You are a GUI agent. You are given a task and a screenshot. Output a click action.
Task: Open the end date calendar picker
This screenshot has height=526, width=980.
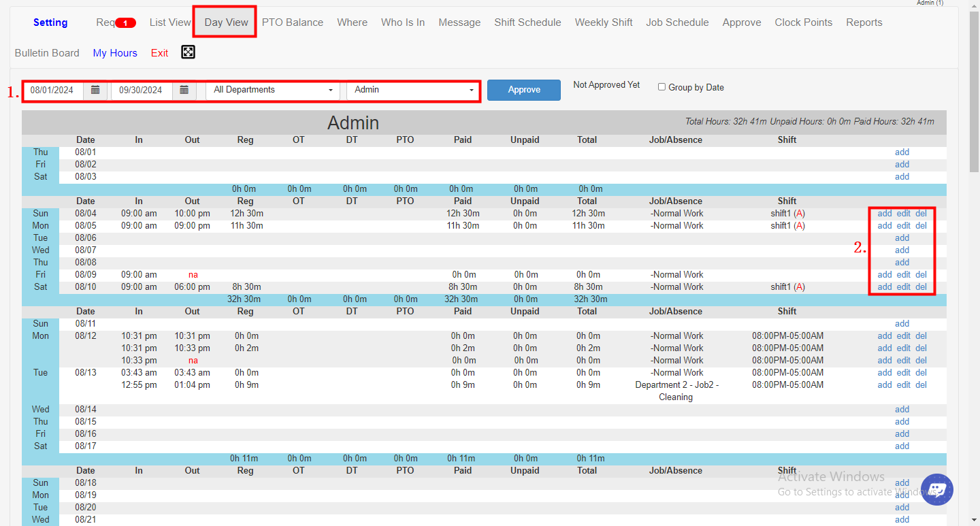coord(184,89)
